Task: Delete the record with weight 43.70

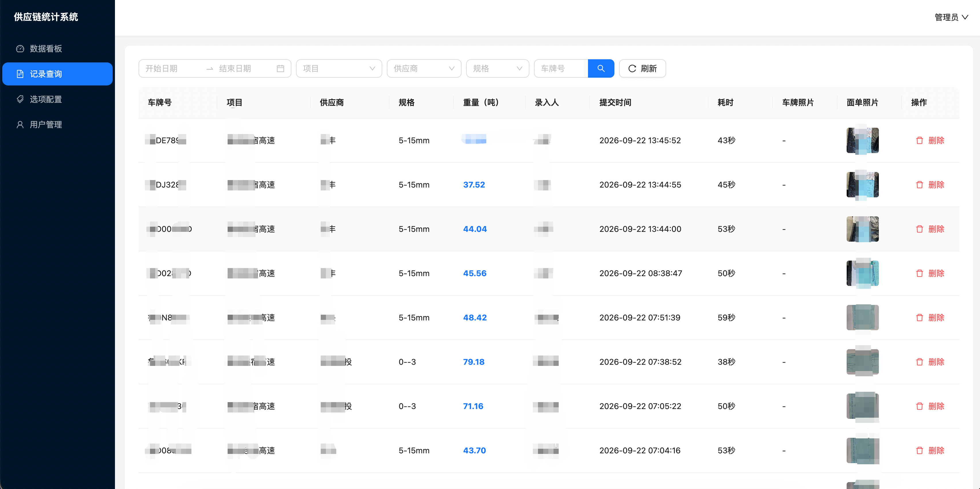Action: (x=930, y=450)
